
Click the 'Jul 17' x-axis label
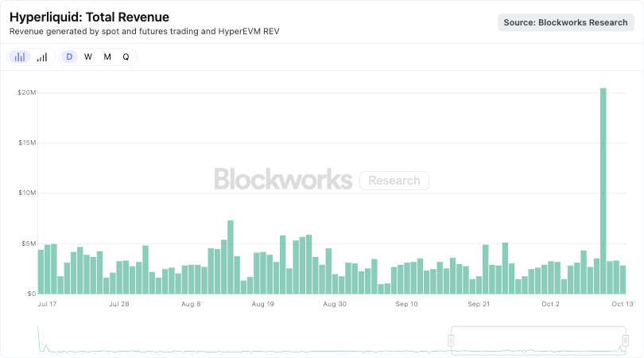point(47,304)
